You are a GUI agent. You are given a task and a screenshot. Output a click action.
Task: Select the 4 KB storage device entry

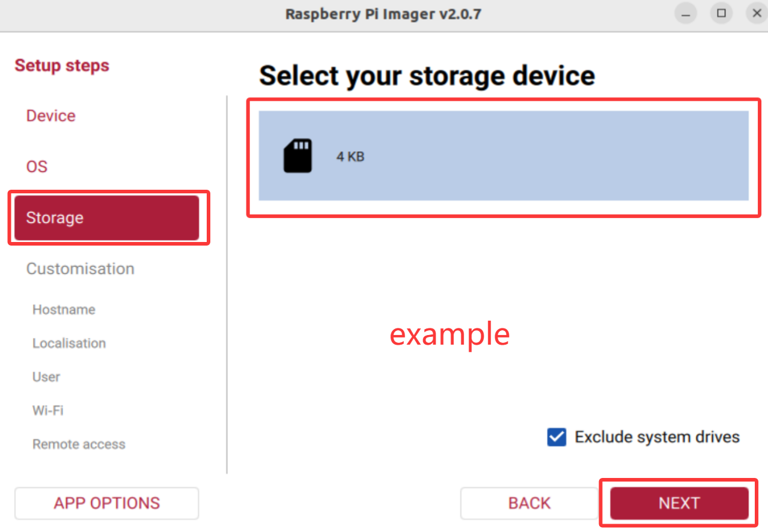coord(504,156)
